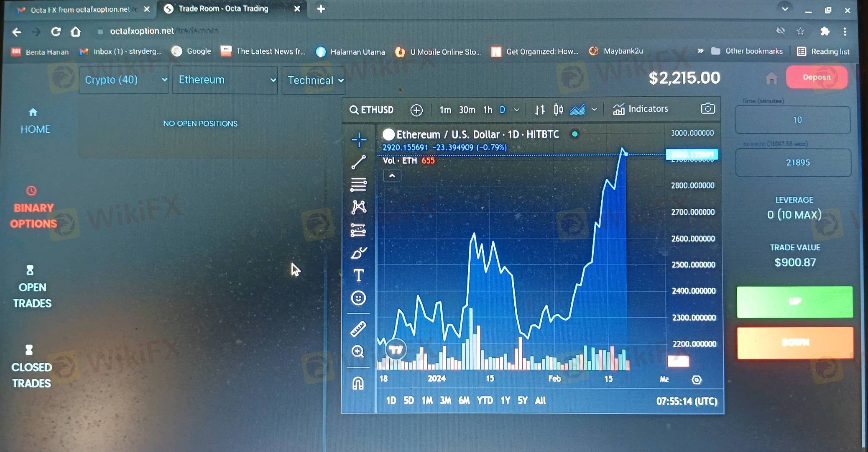Select the ruler measure tool

point(358,329)
